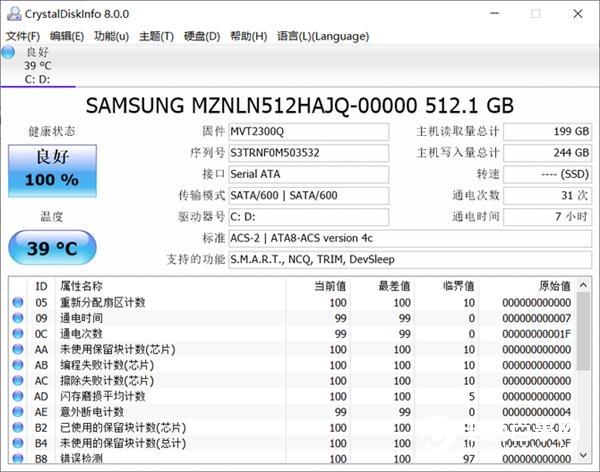The image size is (600, 472).
Task: Click the status orb for attribute AD
Action: pyautogui.click(x=18, y=396)
